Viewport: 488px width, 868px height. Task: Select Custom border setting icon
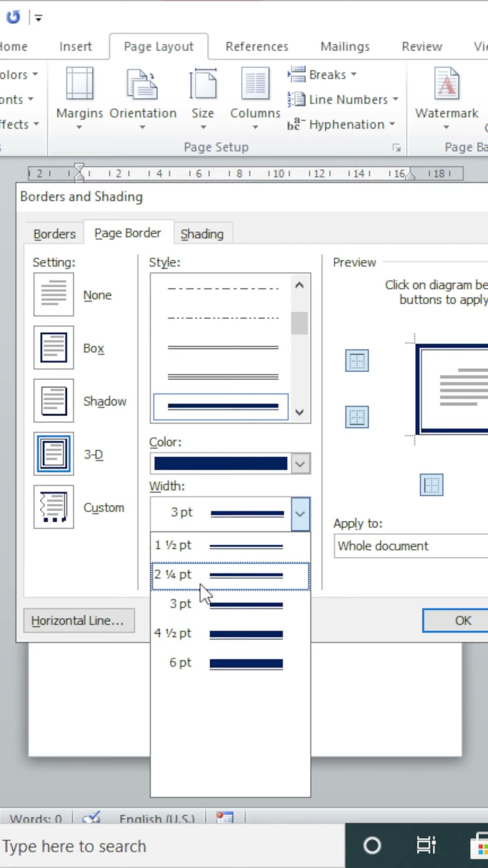[x=54, y=507]
